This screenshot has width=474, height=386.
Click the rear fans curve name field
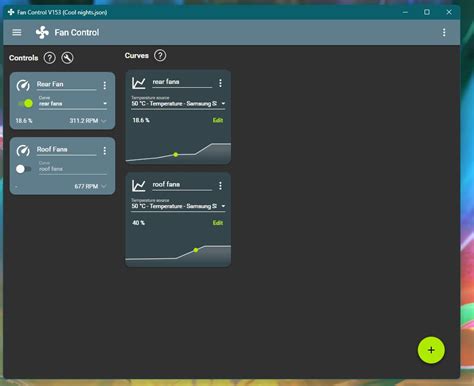[x=182, y=82]
